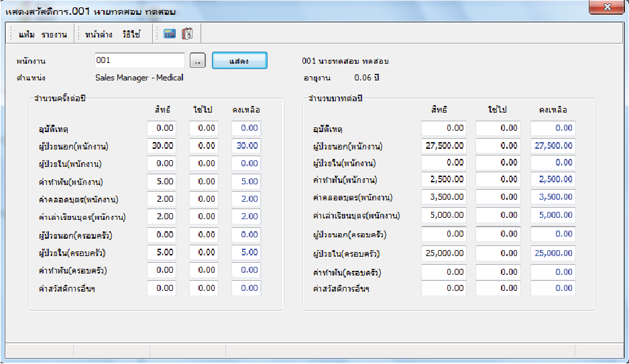Click the employee browse ".." button
The width and height of the screenshot is (629, 364).
(197, 61)
